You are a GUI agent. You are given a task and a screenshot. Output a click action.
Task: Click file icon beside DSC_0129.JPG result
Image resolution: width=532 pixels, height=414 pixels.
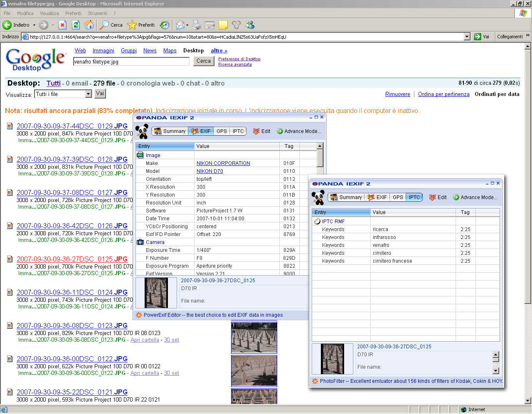click(x=10, y=126)
